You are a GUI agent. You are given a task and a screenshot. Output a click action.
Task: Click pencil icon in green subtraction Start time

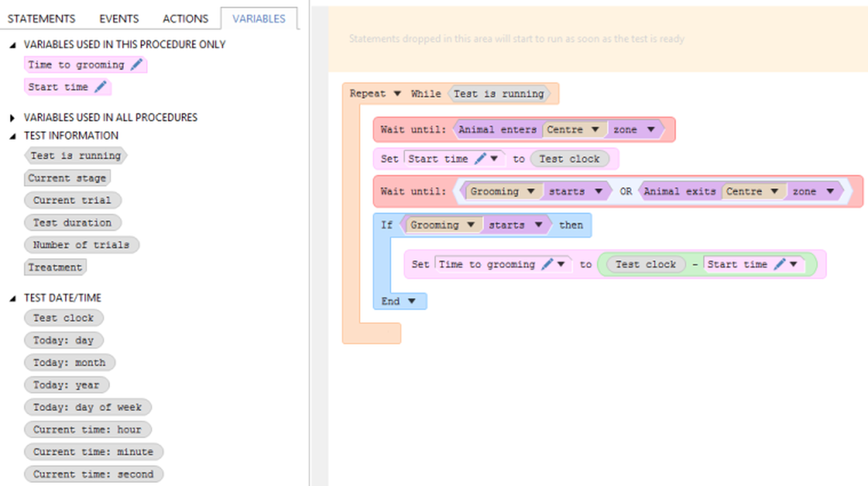(x=779, y=264)
